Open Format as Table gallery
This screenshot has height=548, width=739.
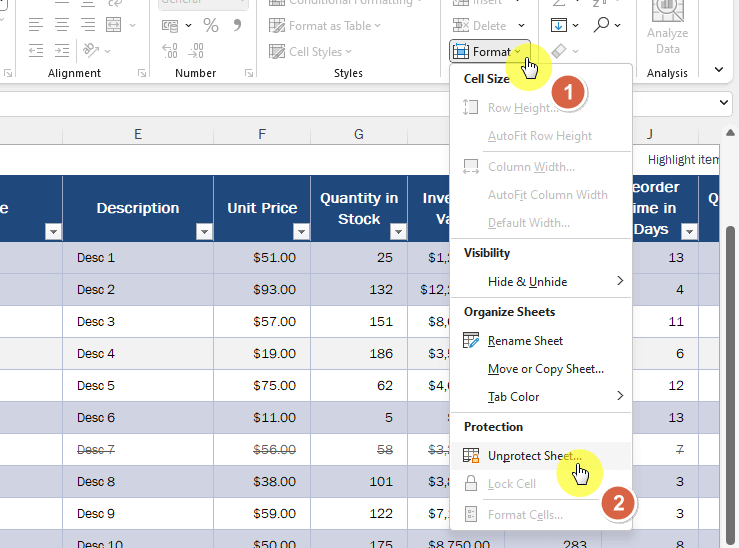(325, 25)
